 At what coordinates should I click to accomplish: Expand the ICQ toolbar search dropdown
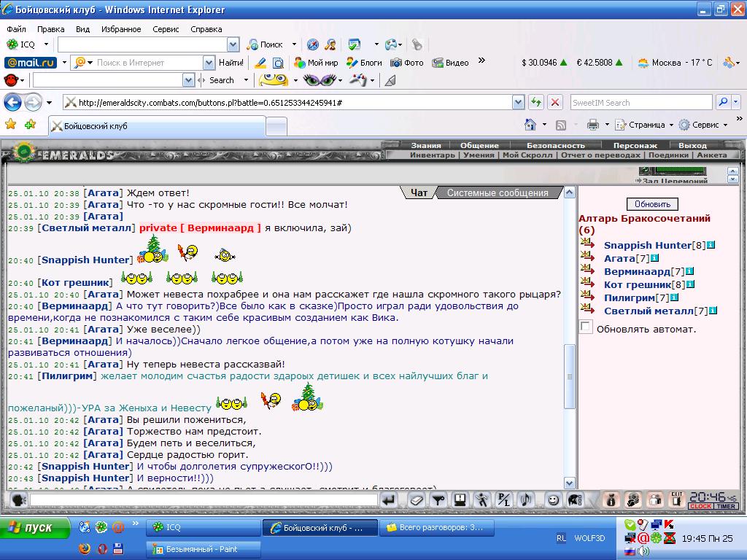[x=233, y=44]
